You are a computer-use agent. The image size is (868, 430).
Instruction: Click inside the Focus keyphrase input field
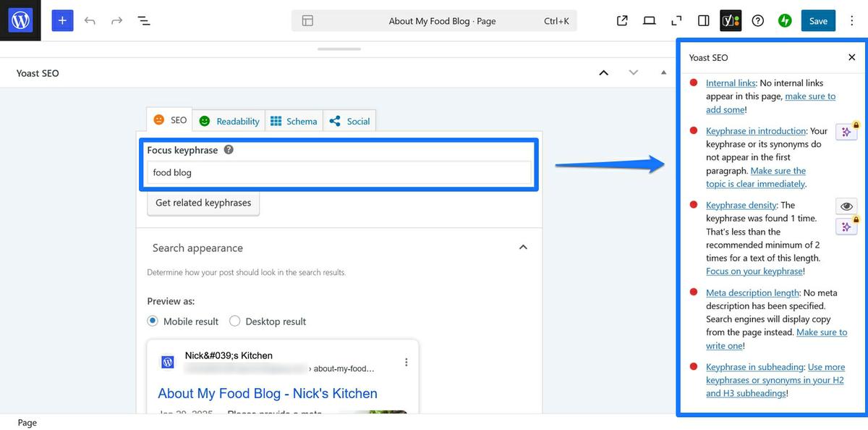point(339,172)
